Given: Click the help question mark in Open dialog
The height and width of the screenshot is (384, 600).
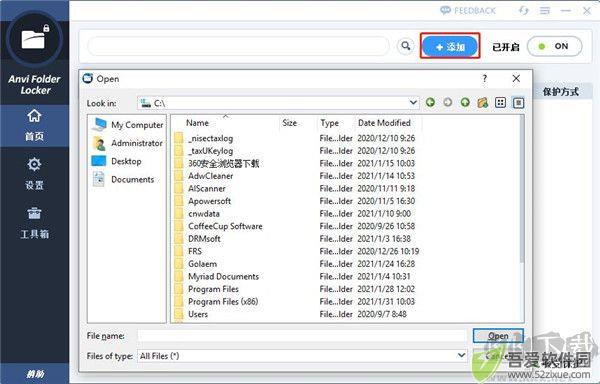Looking at the screenshot, I should click(x=485, y=78).
